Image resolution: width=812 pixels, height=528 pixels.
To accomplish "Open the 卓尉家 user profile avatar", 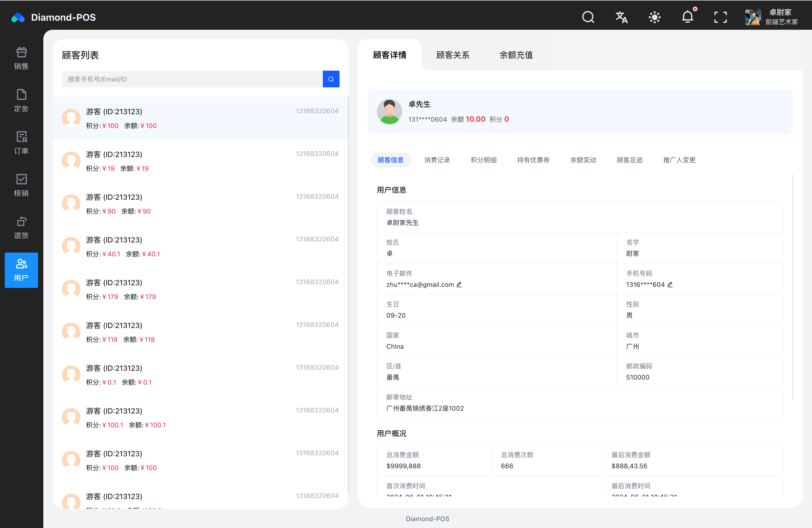I will [x=753, y=17].
